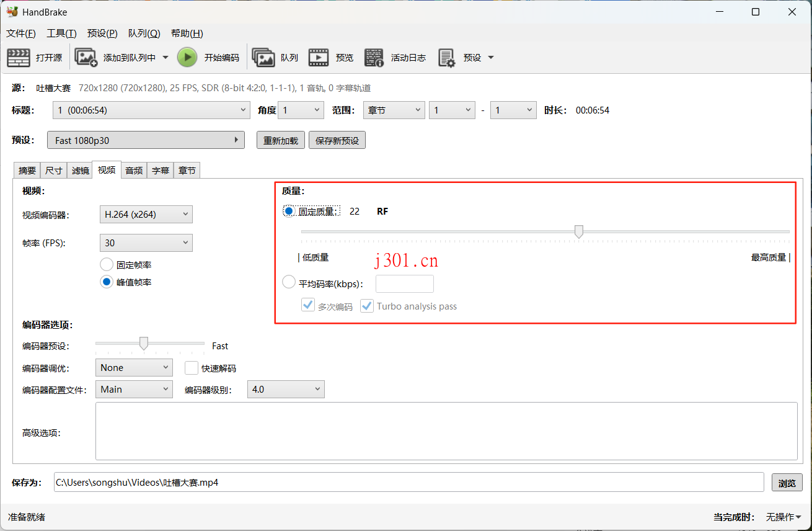The height and width of the screenshot is (531, 812).
Task: Open the Preview (预览) film icon
Action: 319,58
